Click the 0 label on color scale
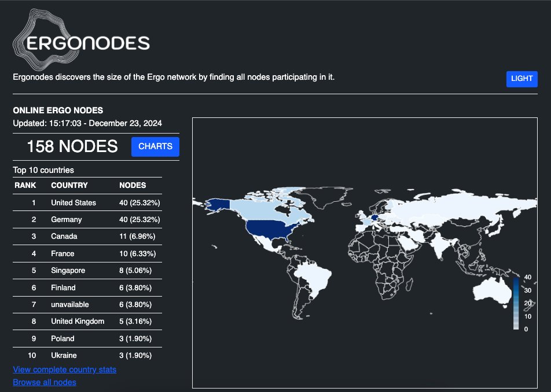The image size is (551, 392). tap(526, 329)
